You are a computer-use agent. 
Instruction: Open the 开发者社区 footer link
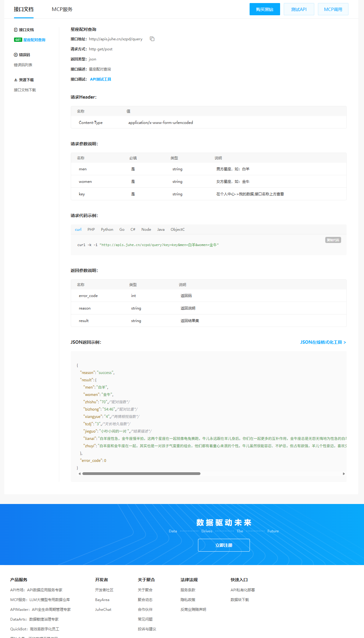tap(104, 590)
